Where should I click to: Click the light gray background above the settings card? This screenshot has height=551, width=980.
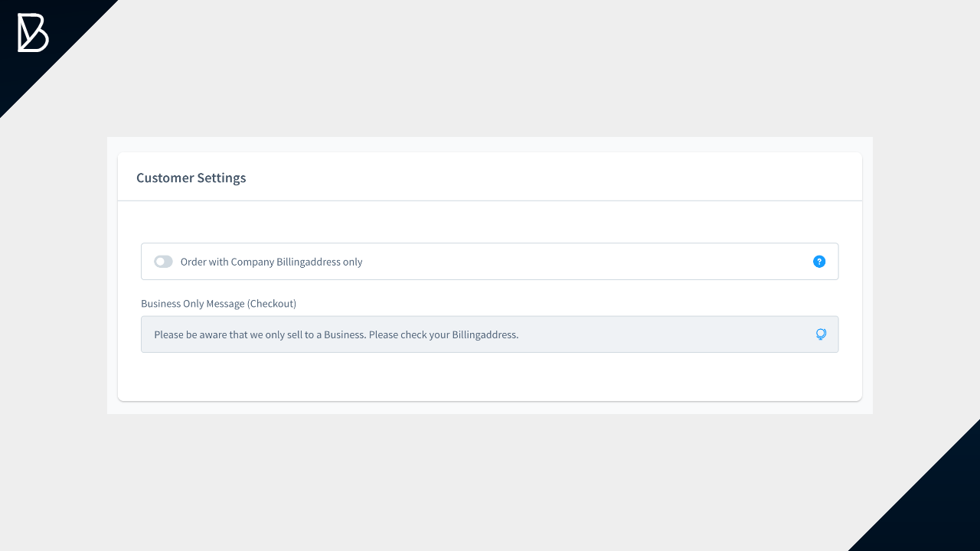pos(490,77)
